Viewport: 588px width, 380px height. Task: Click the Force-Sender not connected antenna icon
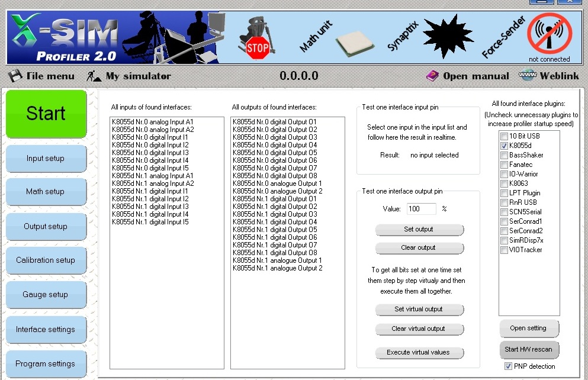tap(550, 34)
